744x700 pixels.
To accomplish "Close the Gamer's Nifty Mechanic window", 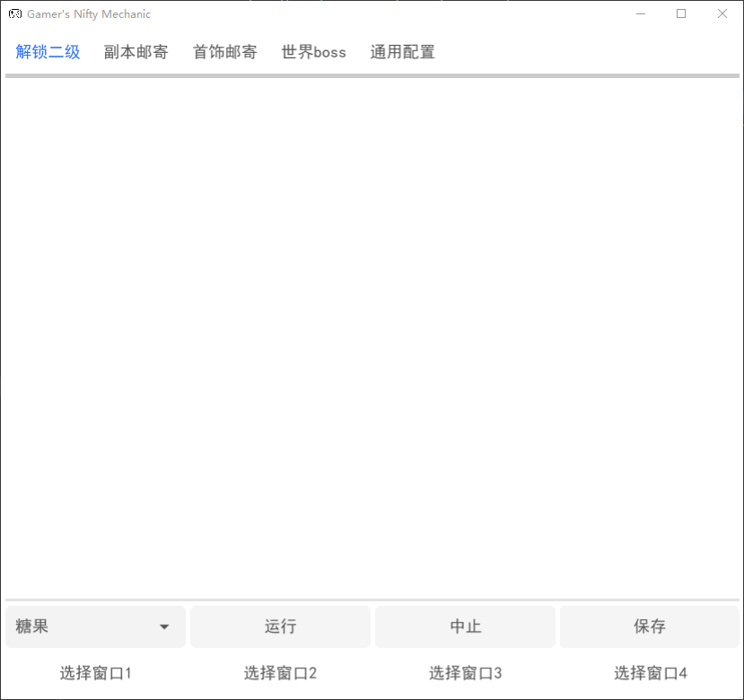I will (722, 14).
